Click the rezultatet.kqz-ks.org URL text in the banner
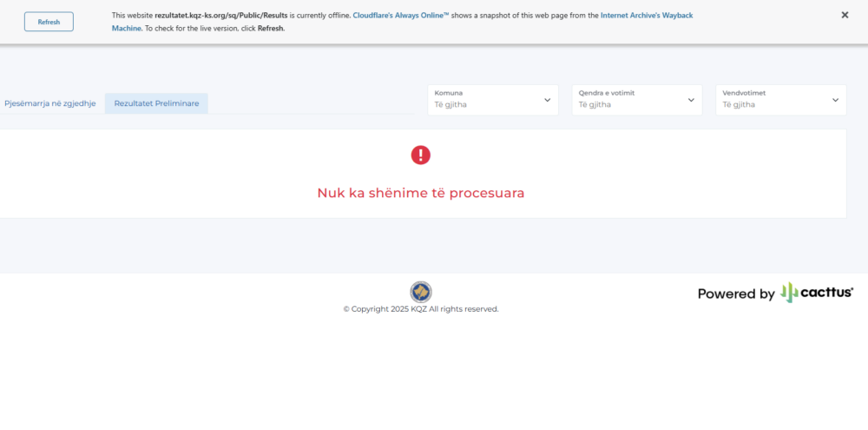 point(220,16)
